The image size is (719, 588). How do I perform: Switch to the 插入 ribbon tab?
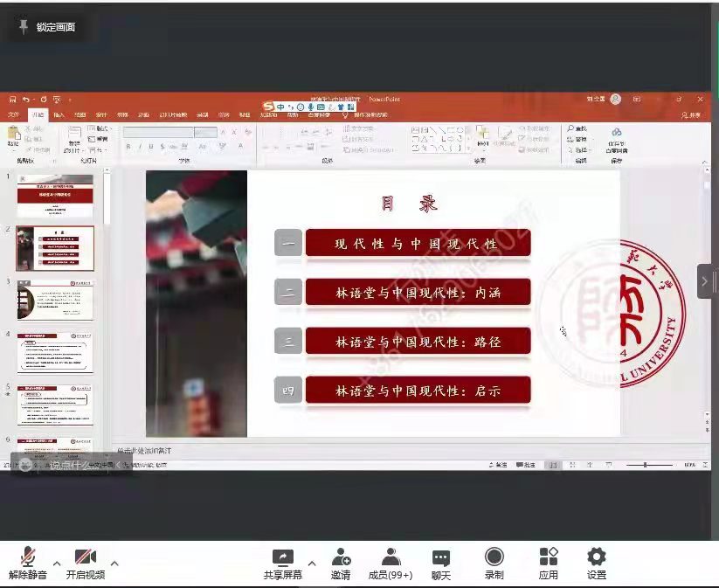point(59,114)
